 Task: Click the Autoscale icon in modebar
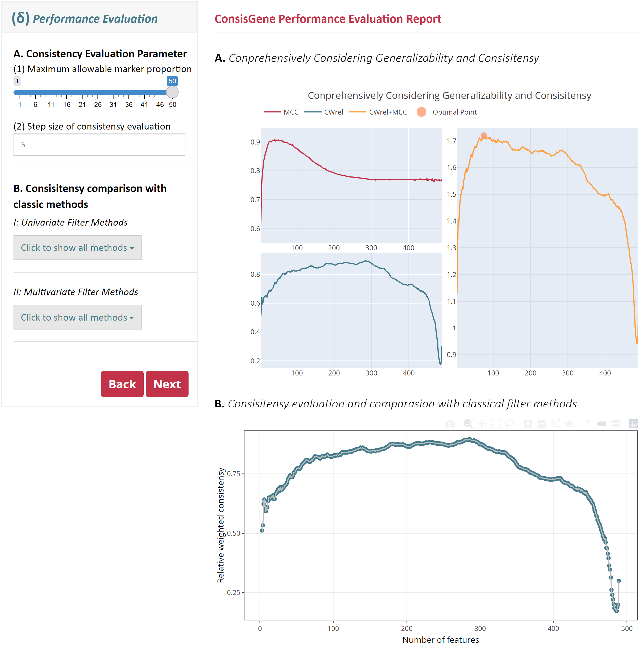tap(555, 424)
